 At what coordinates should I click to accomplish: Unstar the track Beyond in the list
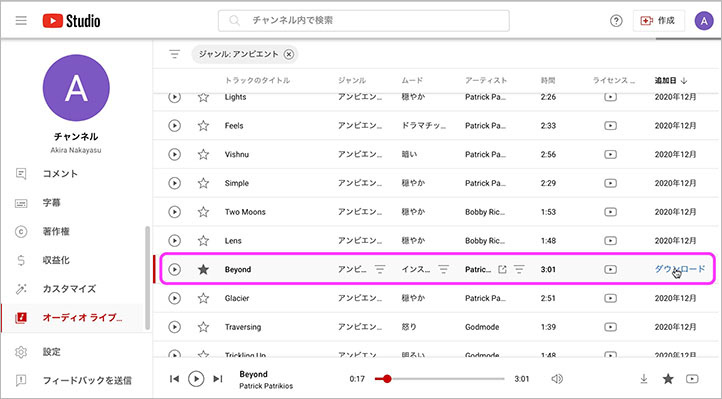click(203, 269)
